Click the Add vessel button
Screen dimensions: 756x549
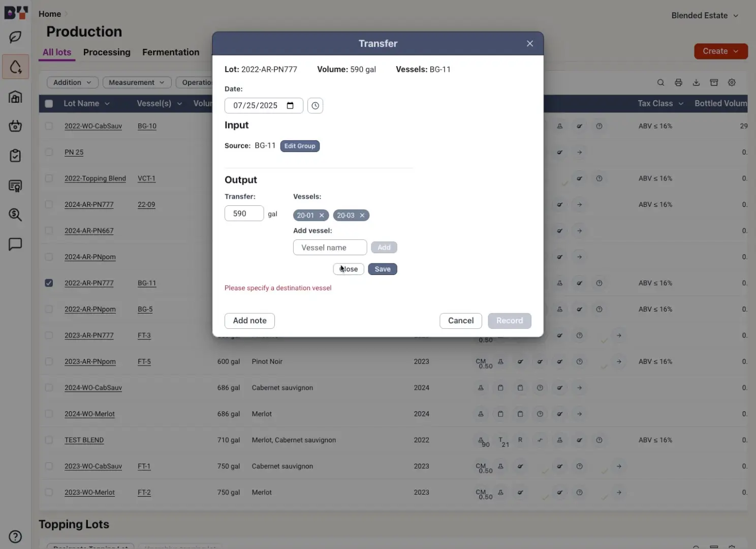(384, 248)
